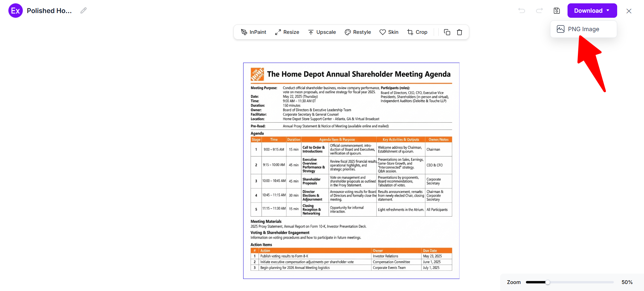Click 'Investor Relations' in action items
Image resolution: width=644 pixels, height=291 pixels.
pyautogui.click(x=386, y=256)
